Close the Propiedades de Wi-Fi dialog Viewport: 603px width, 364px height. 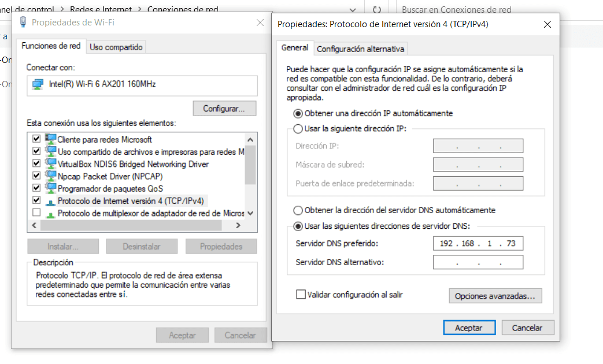point(260,23)
